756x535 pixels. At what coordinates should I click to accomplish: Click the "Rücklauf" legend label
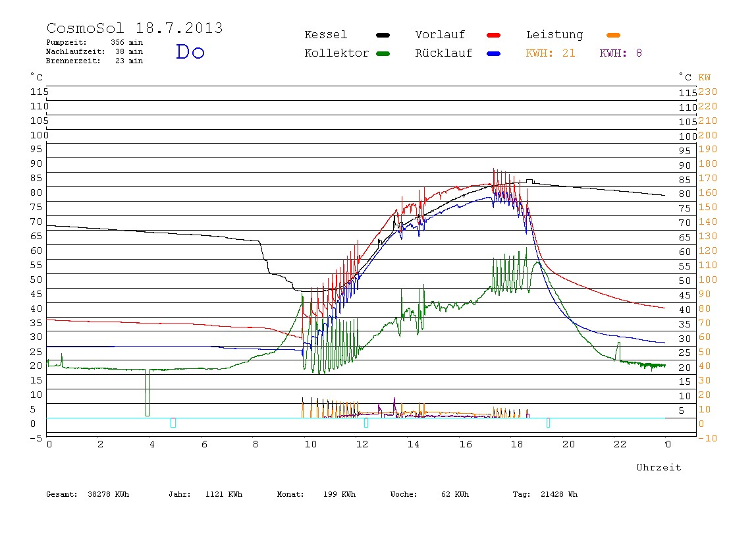tap(444, 53)
